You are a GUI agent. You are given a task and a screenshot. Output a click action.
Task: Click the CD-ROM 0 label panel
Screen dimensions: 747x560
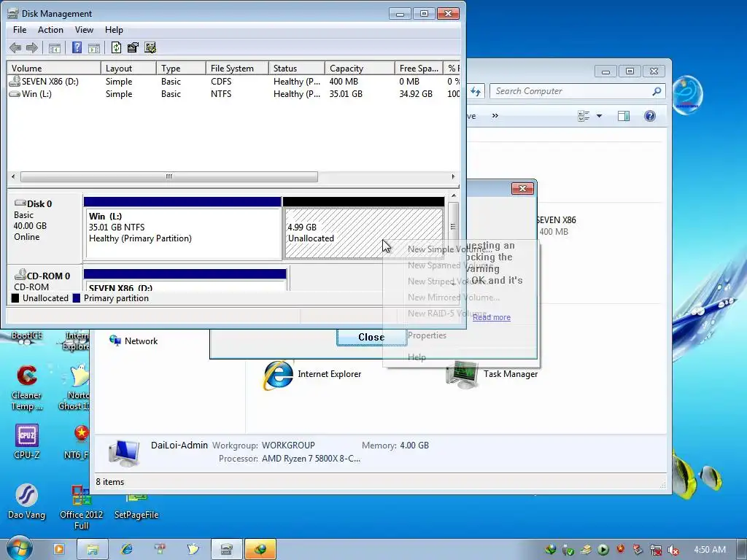tap(44, 280)
